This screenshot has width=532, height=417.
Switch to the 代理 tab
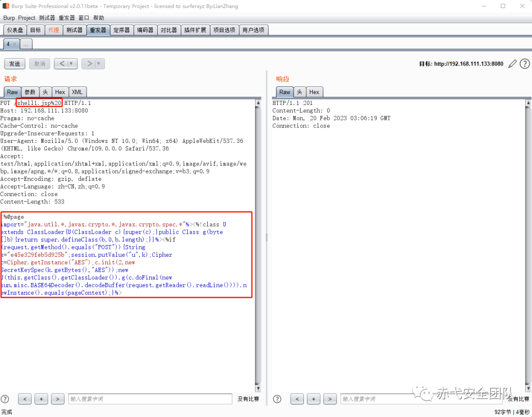54,30
